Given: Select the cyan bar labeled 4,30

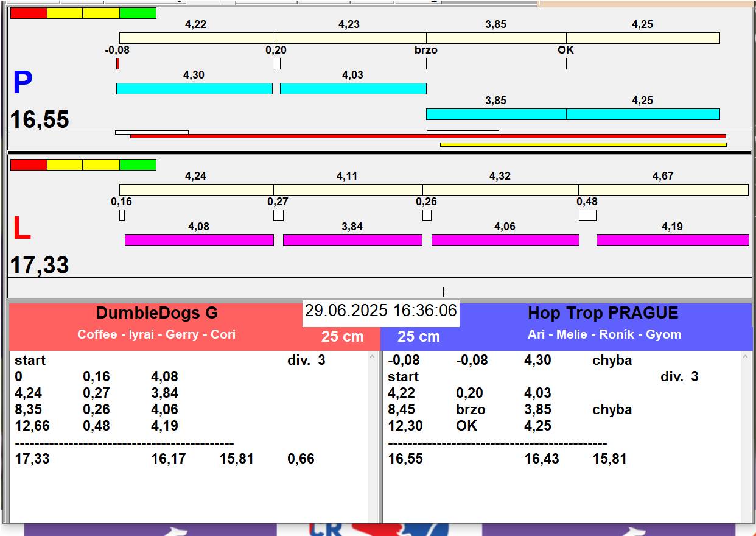Looking at the screenshot, I should (194, 88).
